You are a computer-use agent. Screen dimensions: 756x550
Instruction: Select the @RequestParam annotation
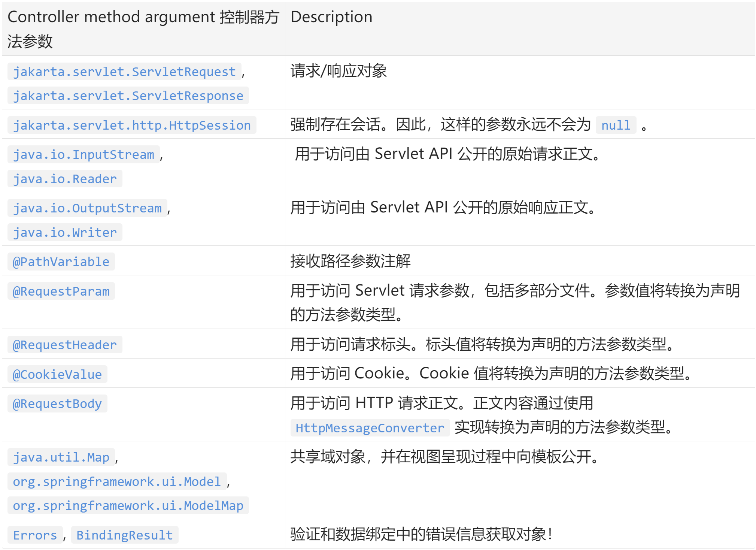(x=61, y=291)
